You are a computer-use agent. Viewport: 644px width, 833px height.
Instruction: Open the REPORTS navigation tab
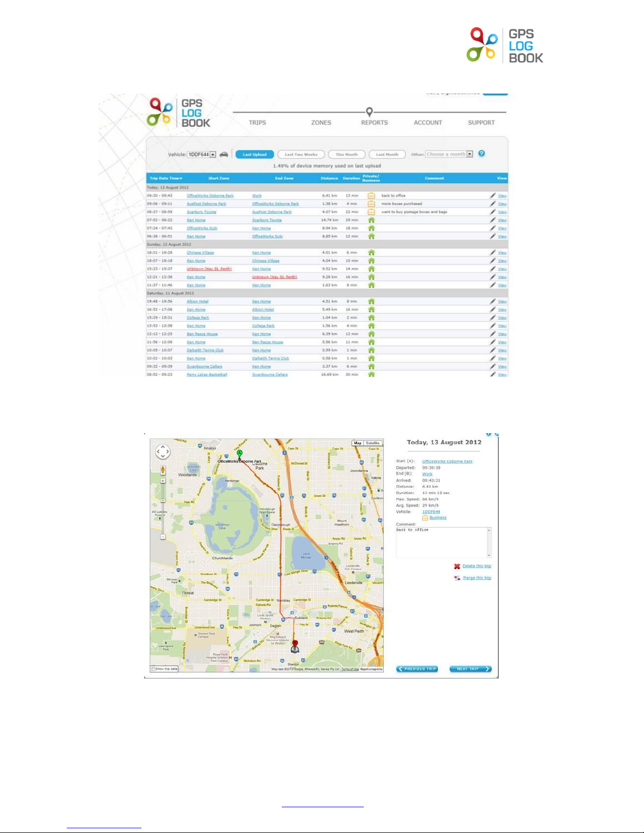374,122
